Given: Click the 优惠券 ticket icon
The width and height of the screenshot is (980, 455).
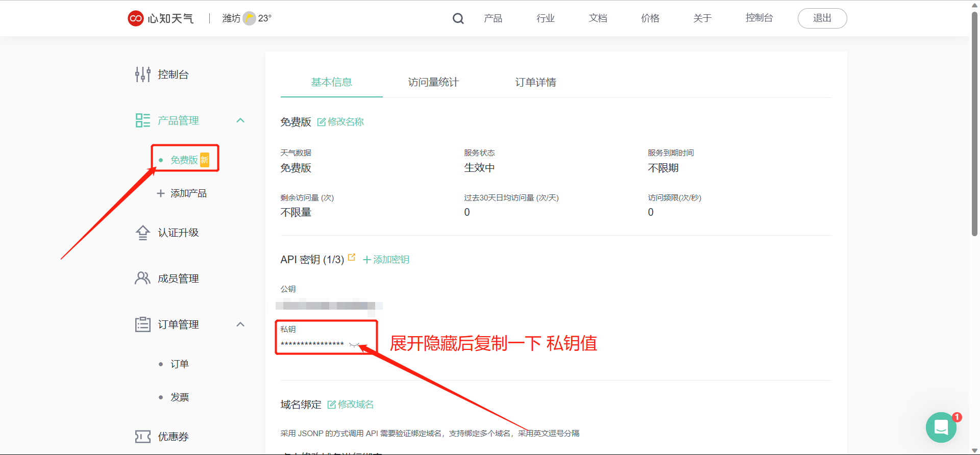Looking at the screenshot, I should click(143, 437).
